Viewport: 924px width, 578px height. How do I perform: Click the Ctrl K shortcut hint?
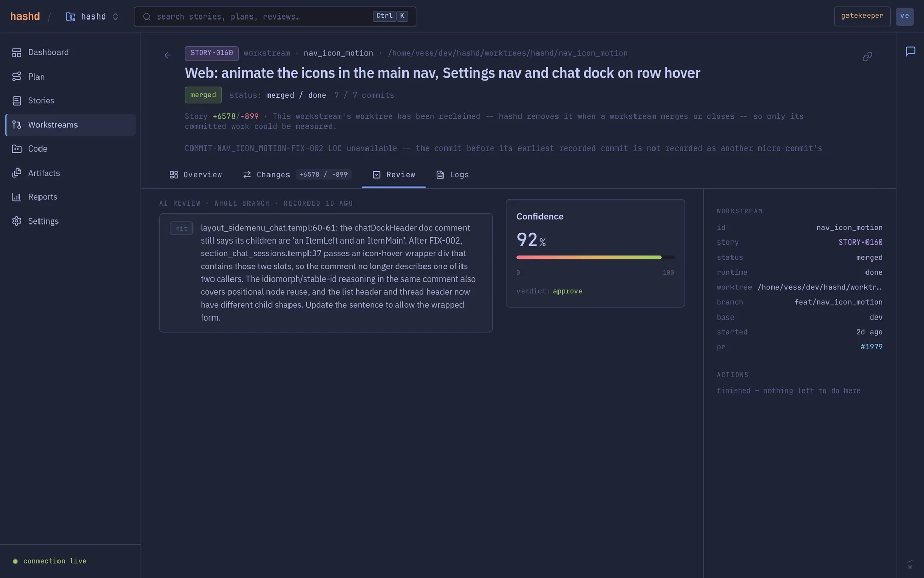(x=390, y=16)
